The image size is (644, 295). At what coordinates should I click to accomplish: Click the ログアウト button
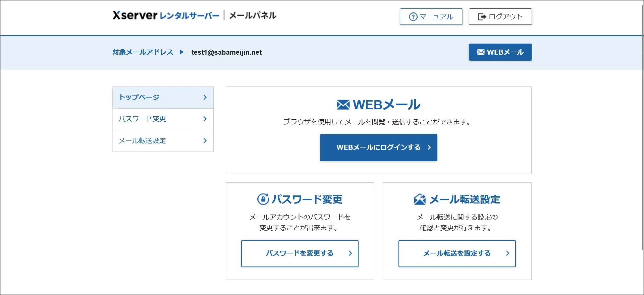[500, 16]
